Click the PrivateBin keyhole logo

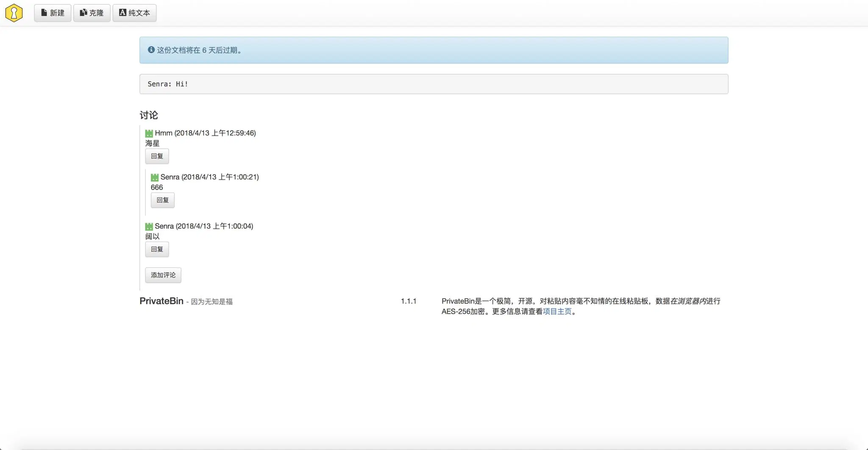click(x=14, y=13)
